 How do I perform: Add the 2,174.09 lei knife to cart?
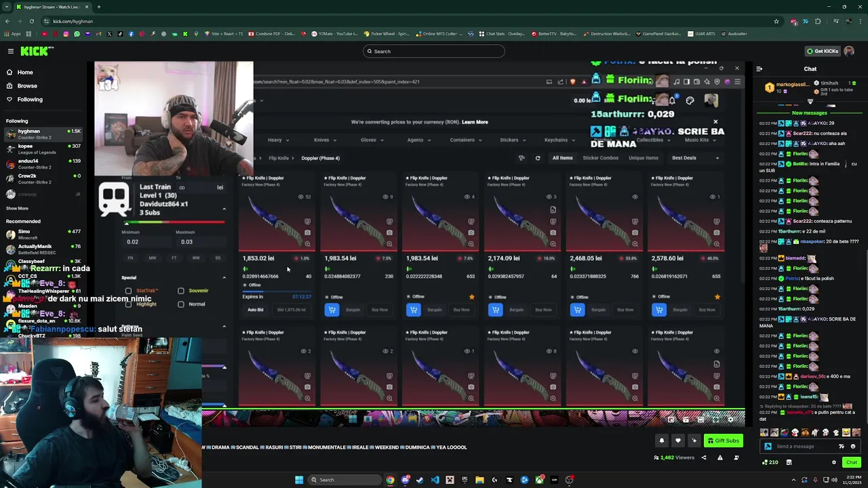(x=495, y=310)
